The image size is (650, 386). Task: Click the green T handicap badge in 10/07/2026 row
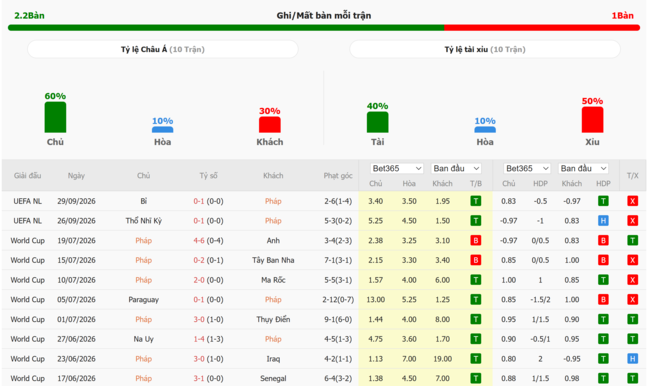[x=603, y=280]
